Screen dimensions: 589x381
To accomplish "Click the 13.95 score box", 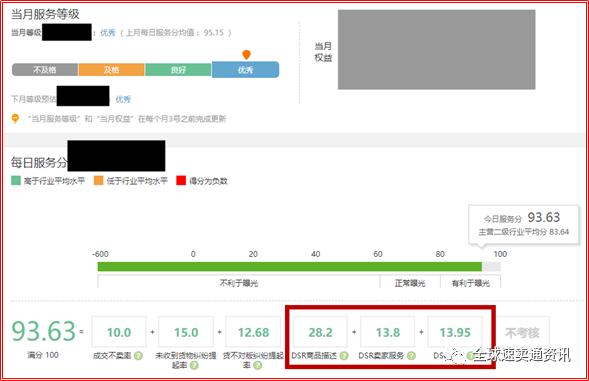I will click(x=455, y=332).
